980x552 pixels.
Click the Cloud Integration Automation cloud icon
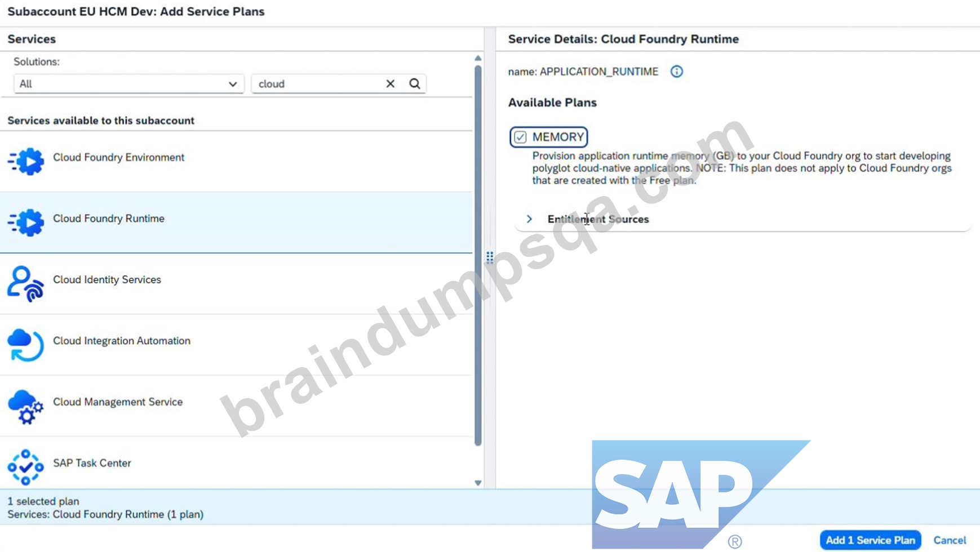(25, 345)
